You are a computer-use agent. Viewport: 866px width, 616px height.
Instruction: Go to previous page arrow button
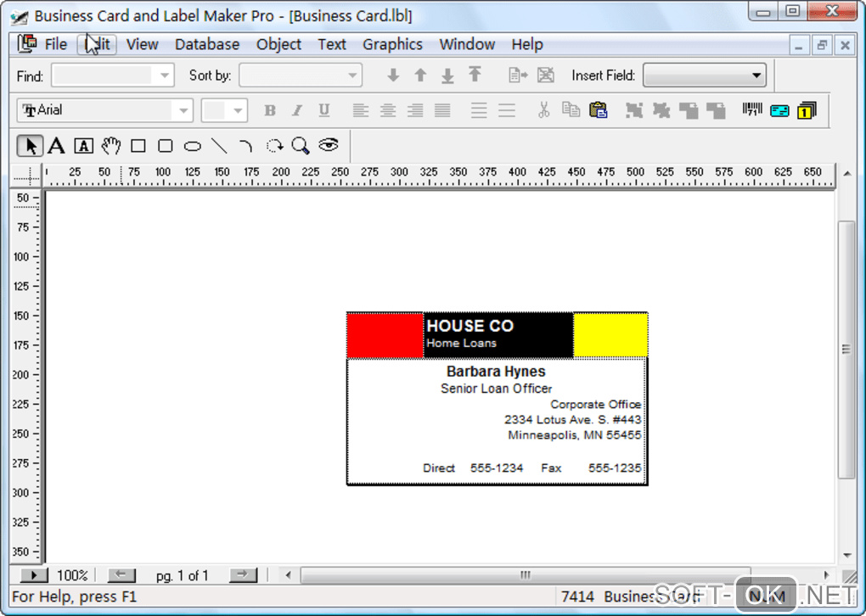(121, 575)
